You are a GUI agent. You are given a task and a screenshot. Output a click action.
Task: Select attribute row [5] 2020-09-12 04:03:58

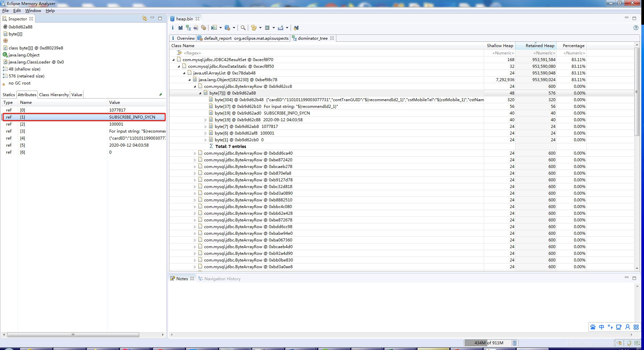click(x=84, y=145)
